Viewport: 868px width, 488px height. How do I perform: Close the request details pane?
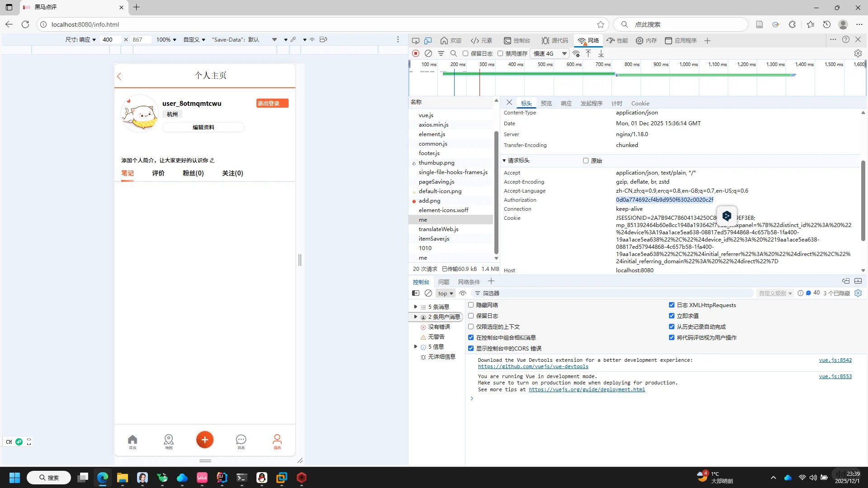509,103
